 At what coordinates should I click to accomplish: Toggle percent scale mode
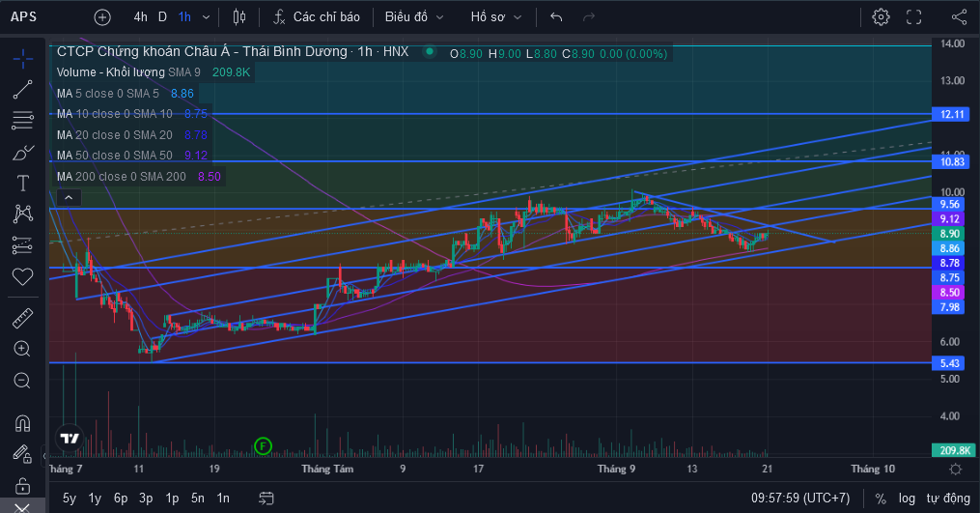[x=881, y=498]
